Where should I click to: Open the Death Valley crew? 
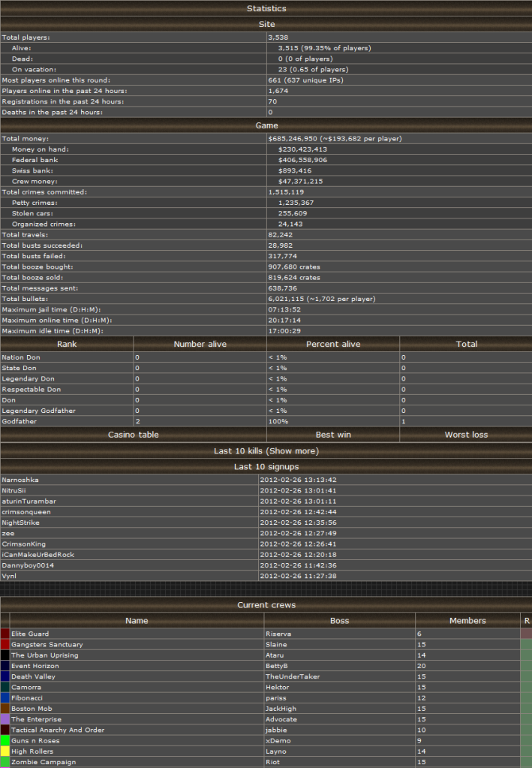33,676
